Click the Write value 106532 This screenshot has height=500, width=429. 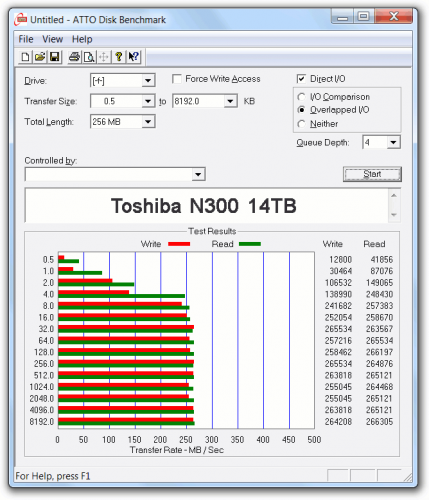338,283
